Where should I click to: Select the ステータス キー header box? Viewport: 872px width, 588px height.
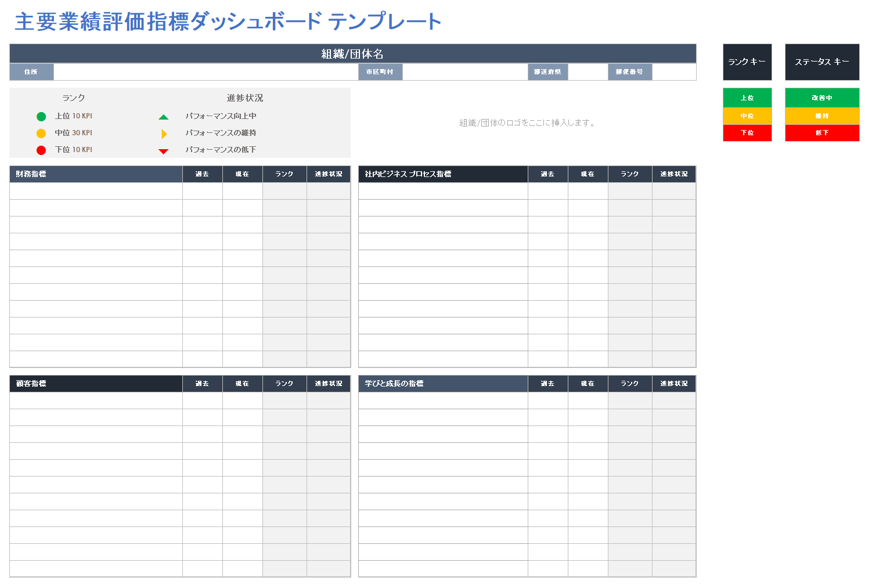point(822,62)
